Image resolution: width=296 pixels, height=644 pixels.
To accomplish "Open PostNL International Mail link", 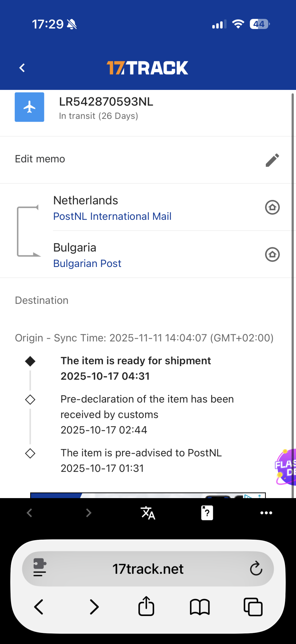I will (x=112, y=216).
